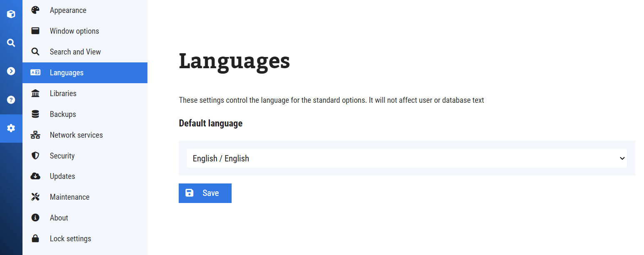This screenshot has width=644, height=255.
Task: Click the padlock icon next to Lock settings
Action: [35, 238]
